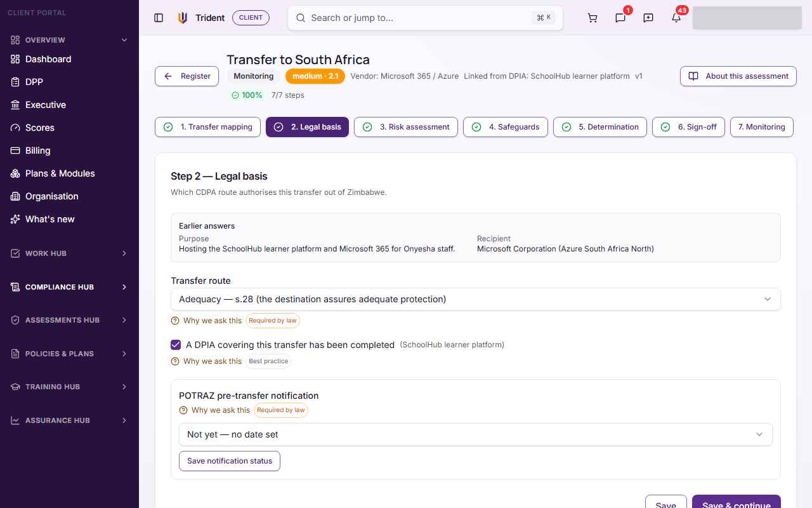The width and height of the screenshot is (812, 508).
Task: Uncheck the DPIA covering this transfer checkbox
Action: pyautogui.click(x=176, y=345)
